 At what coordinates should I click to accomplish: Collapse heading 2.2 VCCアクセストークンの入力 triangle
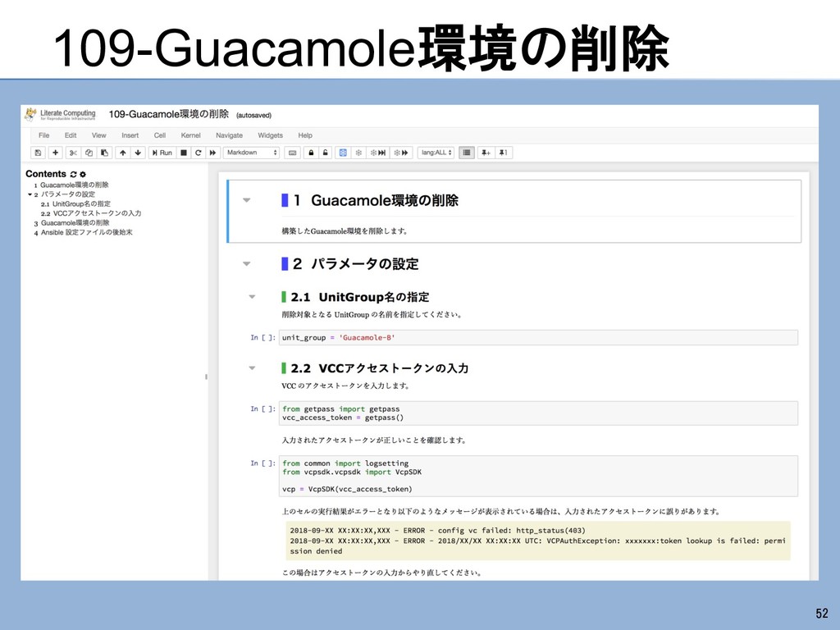click(252, 368)
